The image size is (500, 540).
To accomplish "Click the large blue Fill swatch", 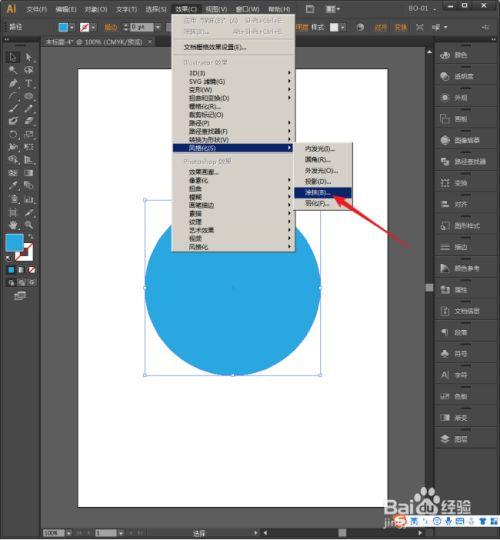I will coord(14,243).
